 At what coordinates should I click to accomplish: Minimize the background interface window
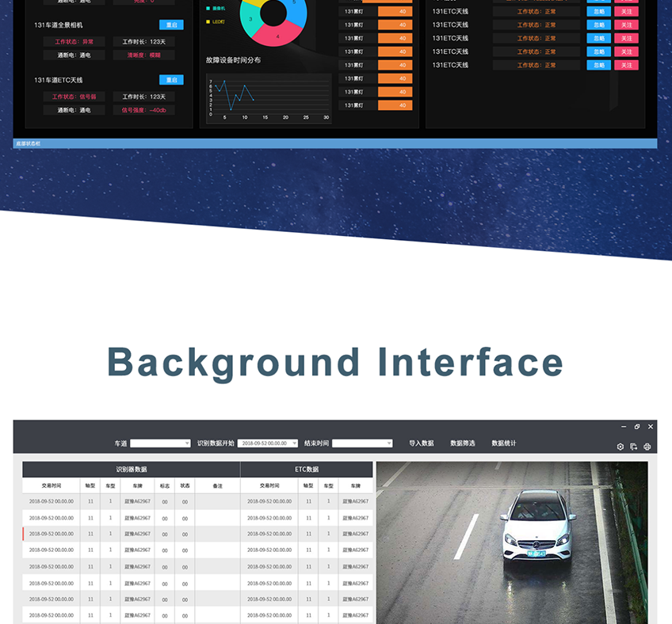pyautogui.click(x=624, y=427)
